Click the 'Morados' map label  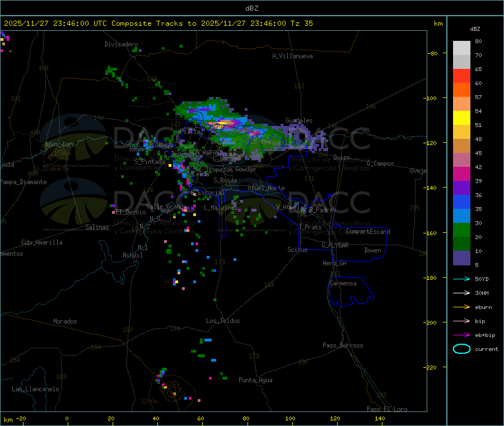coord(65,321)
